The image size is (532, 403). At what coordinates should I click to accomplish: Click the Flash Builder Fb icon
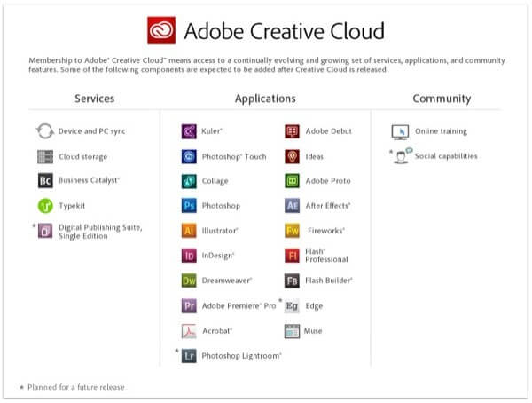click(x=292, y=281)
